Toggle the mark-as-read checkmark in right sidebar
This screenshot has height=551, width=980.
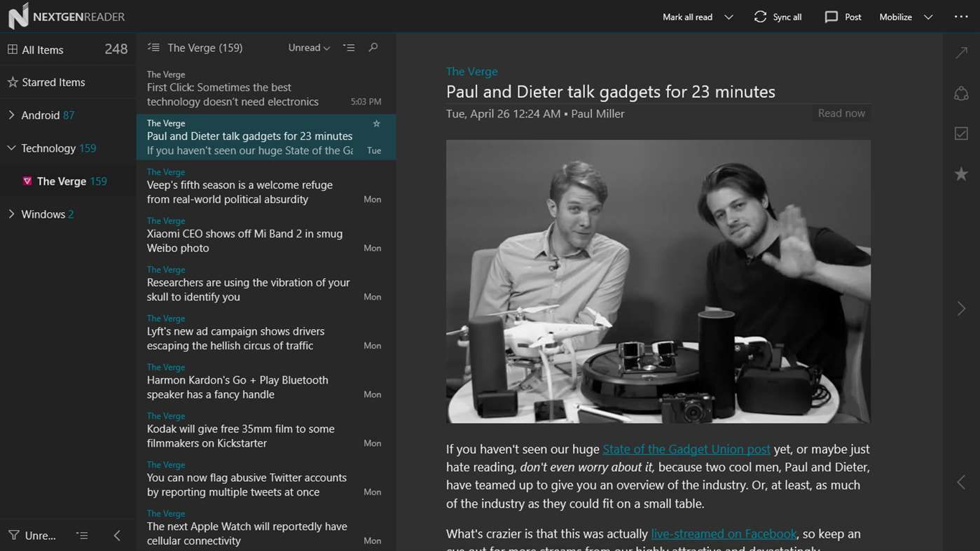(x=961, y=133)
